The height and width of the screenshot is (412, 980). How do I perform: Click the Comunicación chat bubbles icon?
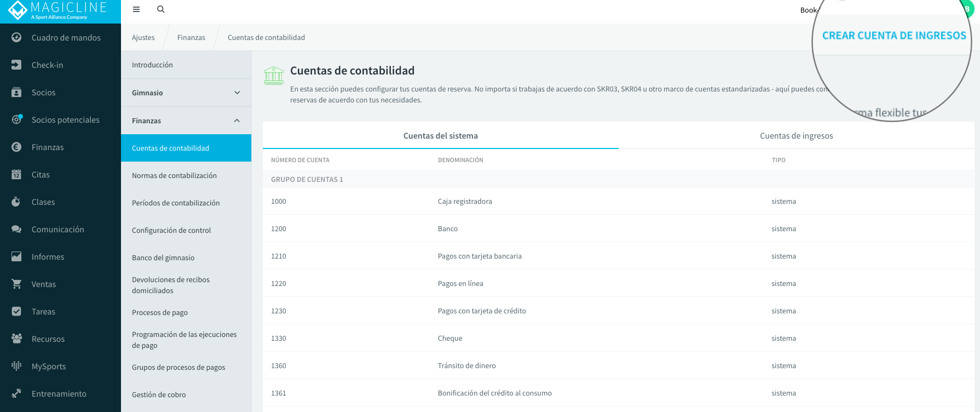16,229
